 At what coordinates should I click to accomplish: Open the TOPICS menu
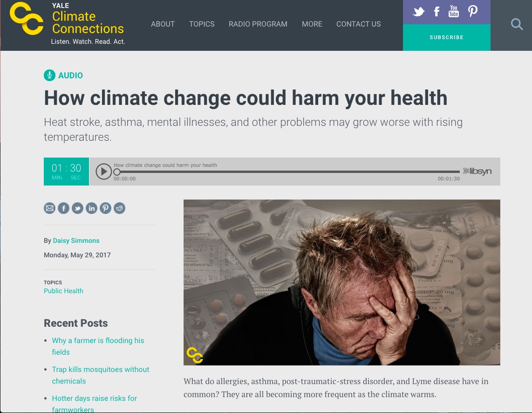pos(202,24)
